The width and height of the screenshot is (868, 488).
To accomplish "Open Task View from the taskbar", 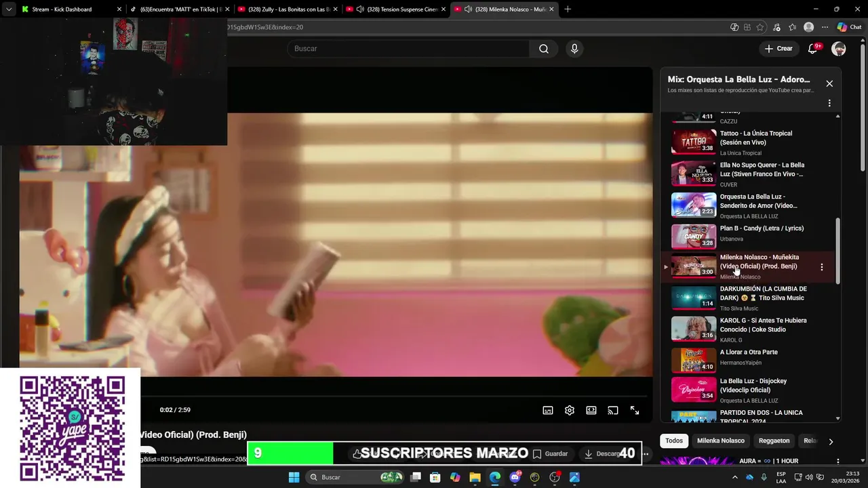I will pos(416,477).
